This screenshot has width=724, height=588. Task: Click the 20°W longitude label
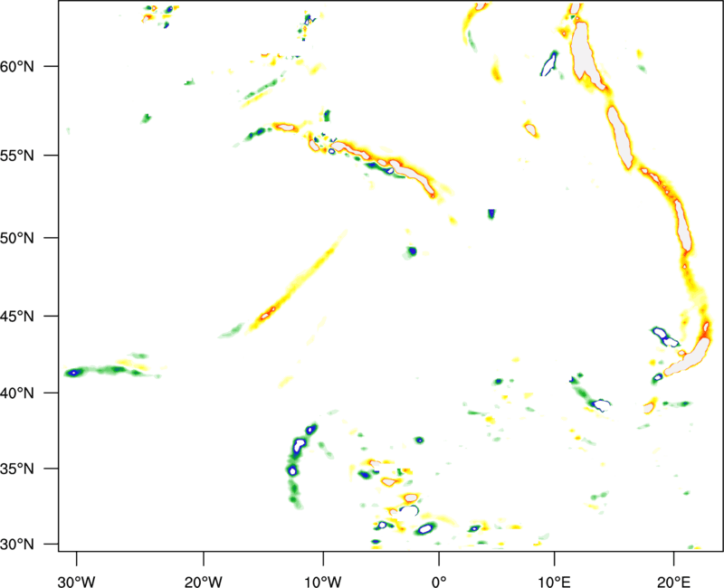(x=204, y=582)
